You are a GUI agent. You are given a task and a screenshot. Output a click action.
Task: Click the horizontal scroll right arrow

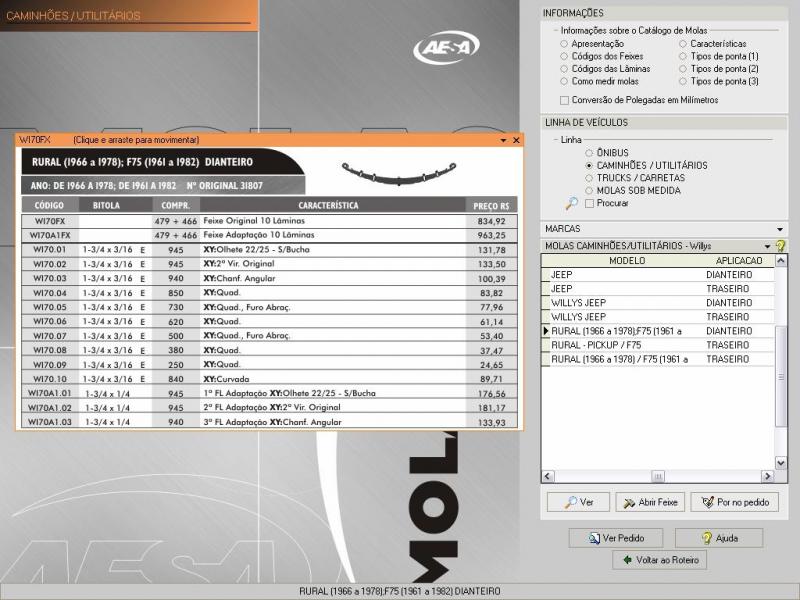tap(768, 476)
